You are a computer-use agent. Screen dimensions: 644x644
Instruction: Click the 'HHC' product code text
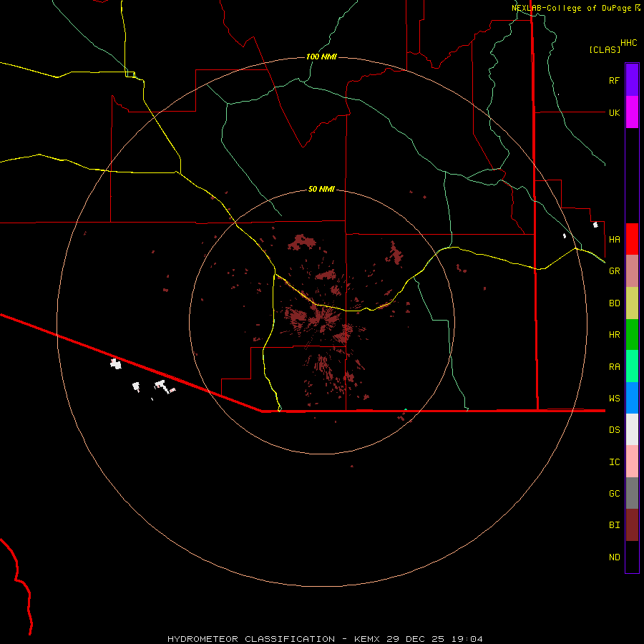[x=629, y=43]
